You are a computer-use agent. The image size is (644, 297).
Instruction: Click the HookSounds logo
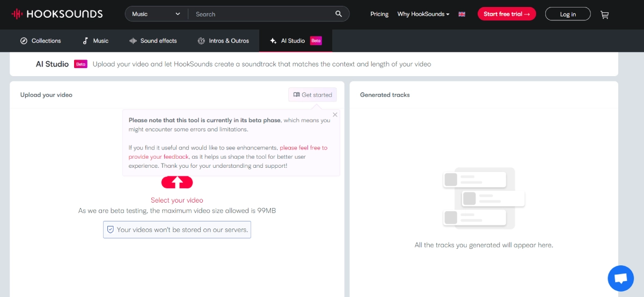(x=57, y=14)
